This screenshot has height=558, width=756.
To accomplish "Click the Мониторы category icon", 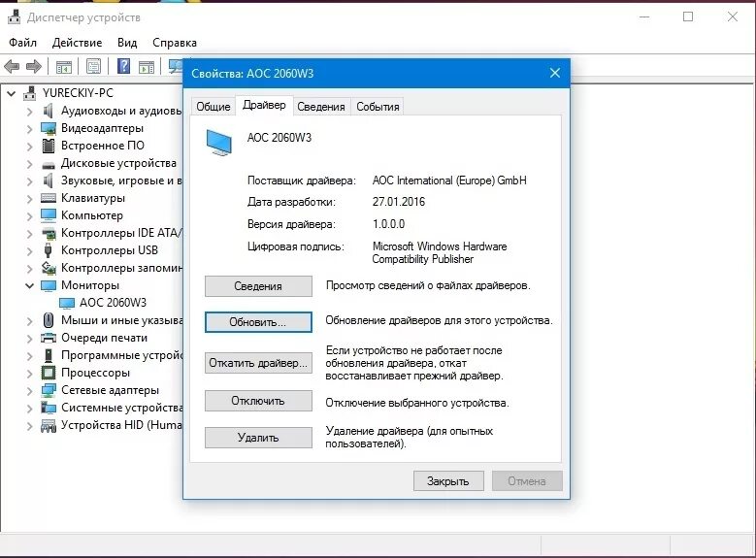I will (x=49, y=285).
